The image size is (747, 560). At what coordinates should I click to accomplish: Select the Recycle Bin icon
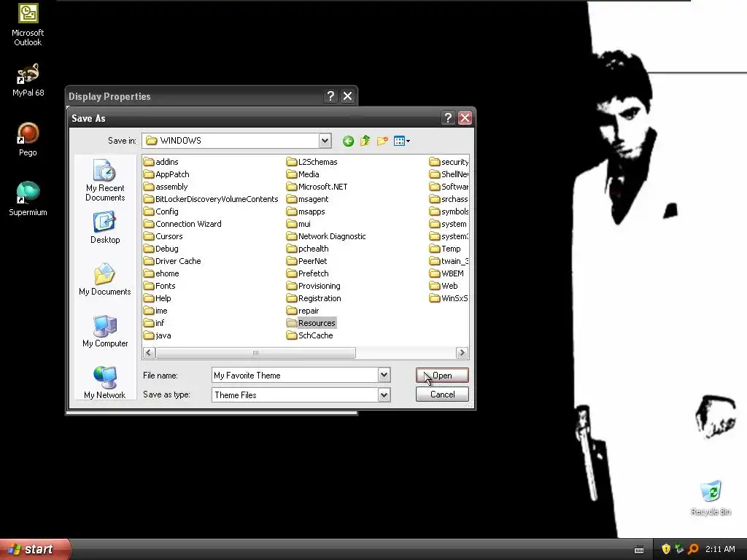(711, 498)
